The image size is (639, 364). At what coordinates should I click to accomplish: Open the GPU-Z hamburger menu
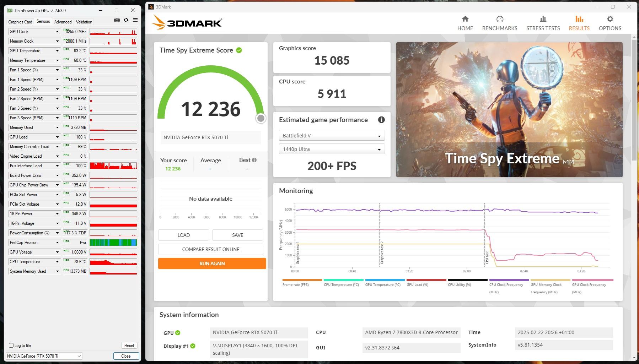point(135,20)
